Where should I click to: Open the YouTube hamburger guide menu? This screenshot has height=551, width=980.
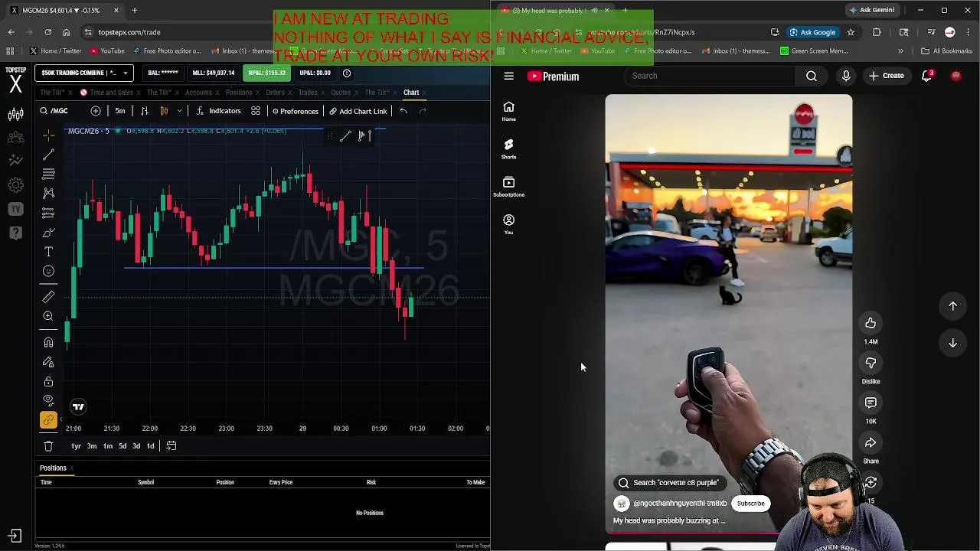pyautogui.click(x=508, y=76)
